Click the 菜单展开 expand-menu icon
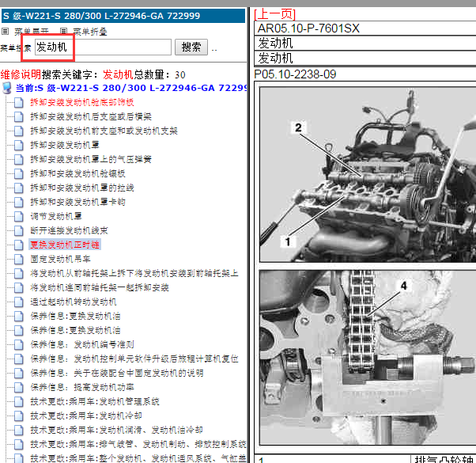This screenshot has width=476, height=463. [x=6, y=31]
